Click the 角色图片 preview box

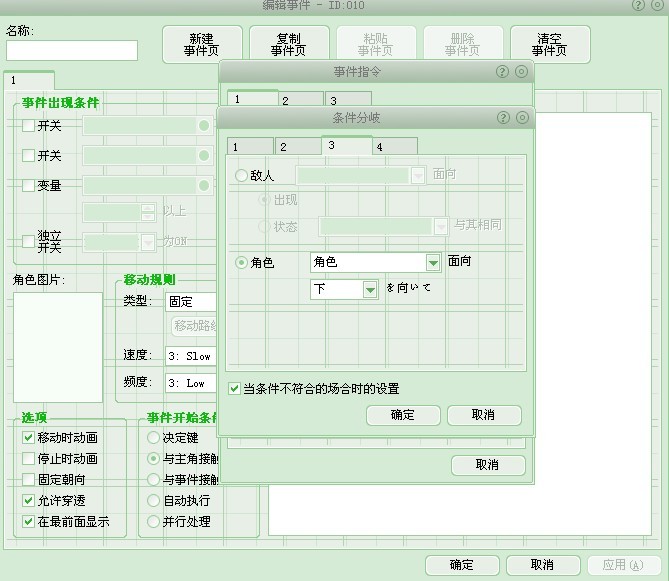point(58,347)
